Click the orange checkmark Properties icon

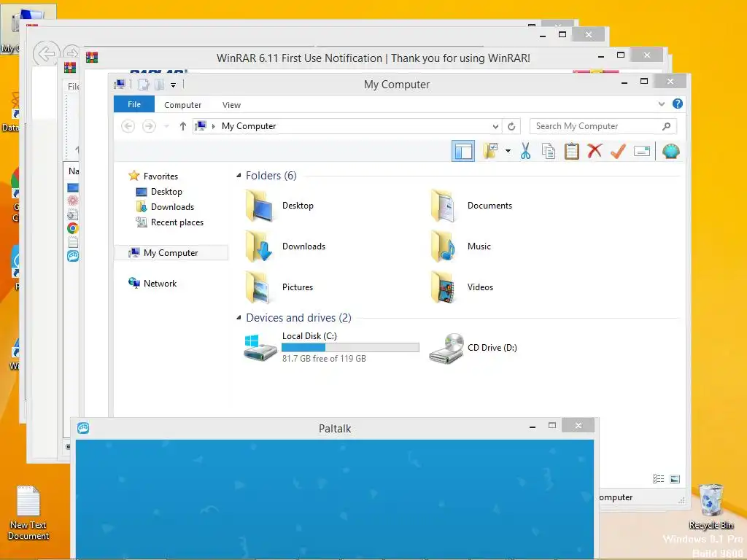618,152
